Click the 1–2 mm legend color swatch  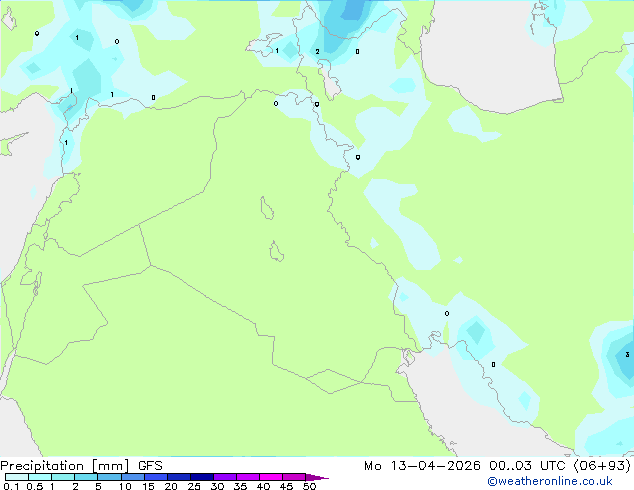click(63, 477)
